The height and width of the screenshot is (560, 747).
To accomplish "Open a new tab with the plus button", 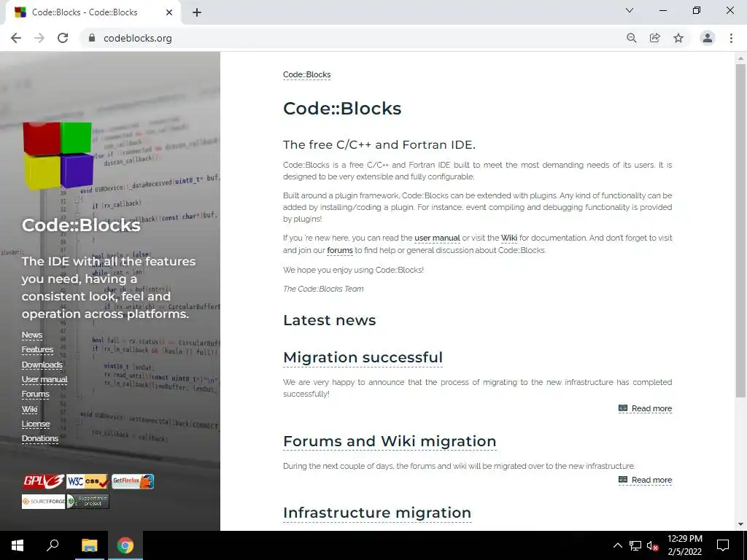I will click(197, 12).
